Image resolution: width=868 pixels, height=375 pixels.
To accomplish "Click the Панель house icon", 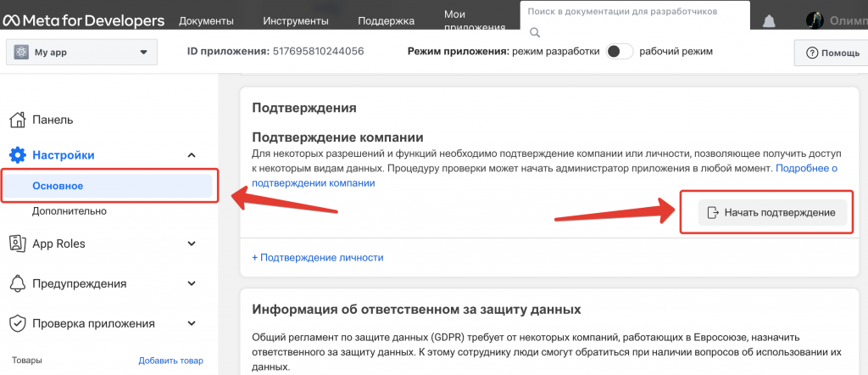I will coord(19,120).
